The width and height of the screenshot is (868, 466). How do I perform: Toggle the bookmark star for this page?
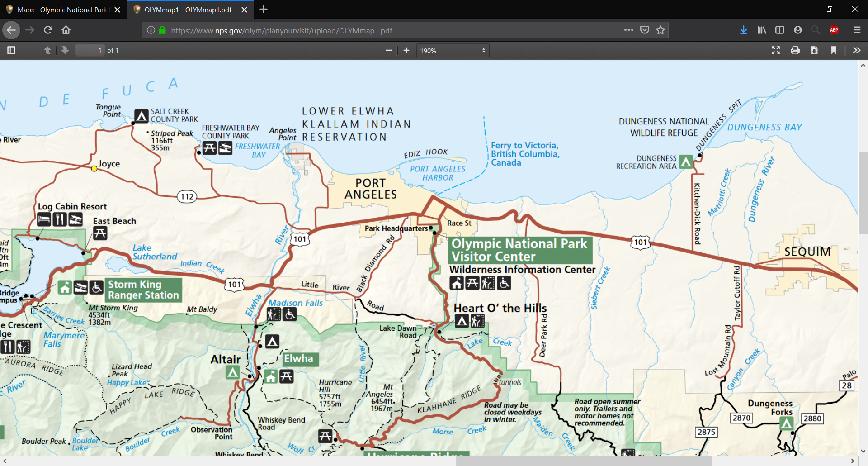point(660,30)
